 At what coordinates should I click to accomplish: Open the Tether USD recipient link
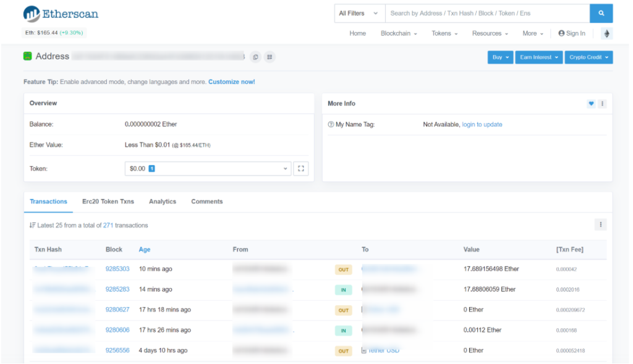(384, 350)
